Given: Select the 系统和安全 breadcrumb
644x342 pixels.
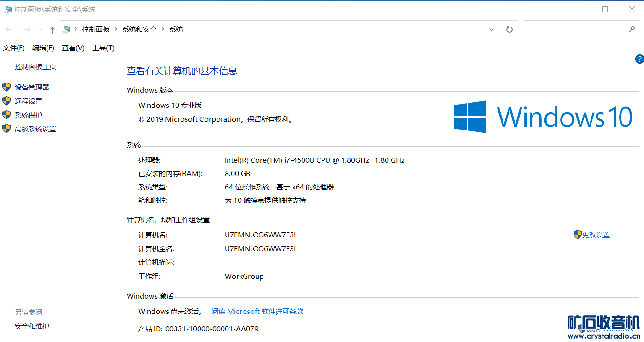Looking at the screenshot, I should (139, 29).
